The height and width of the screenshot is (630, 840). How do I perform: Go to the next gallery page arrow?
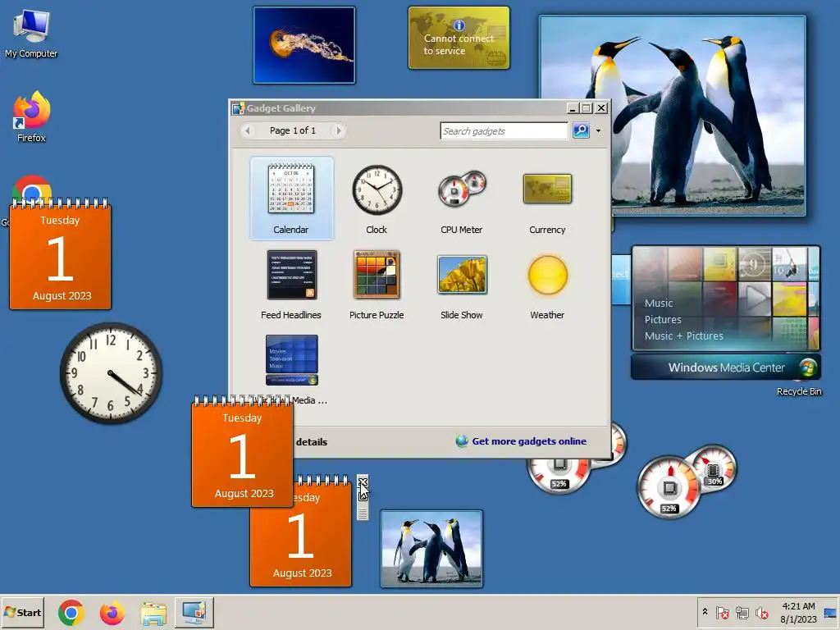click(338, 130)
